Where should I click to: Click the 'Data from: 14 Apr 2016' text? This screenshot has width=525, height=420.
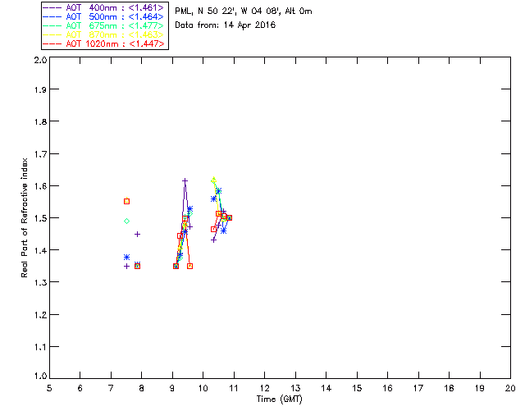tap(225, 25)
